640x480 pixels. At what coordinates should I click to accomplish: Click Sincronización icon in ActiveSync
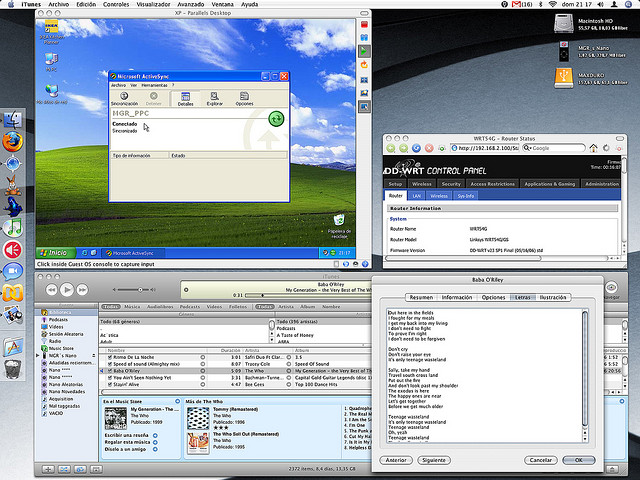point(124,98)
